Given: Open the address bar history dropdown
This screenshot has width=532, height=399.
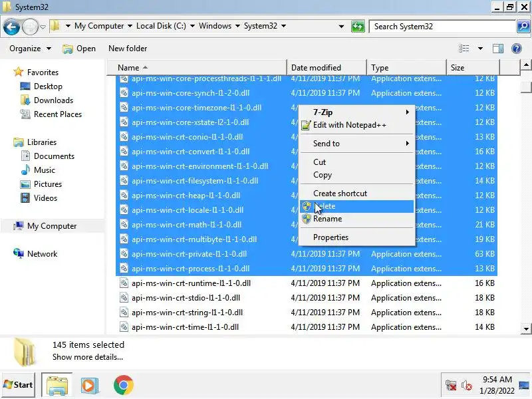Looking at the screenshot, I should 341,27.
